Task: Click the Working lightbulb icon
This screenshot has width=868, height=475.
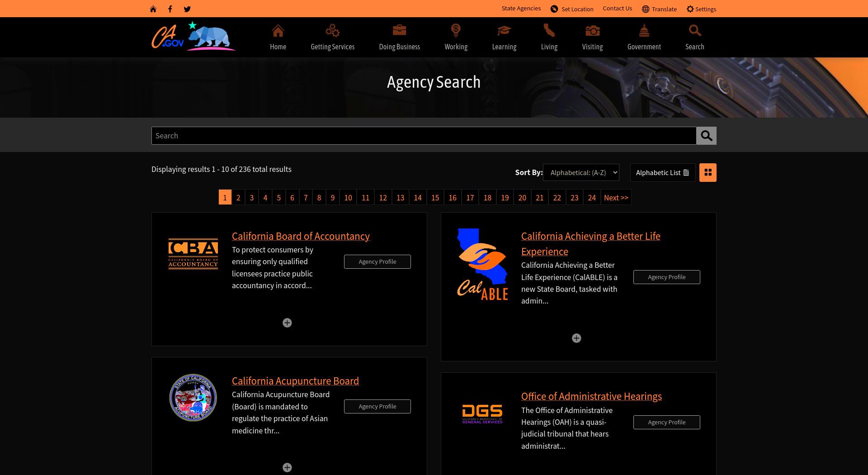Action: (456, 30)
